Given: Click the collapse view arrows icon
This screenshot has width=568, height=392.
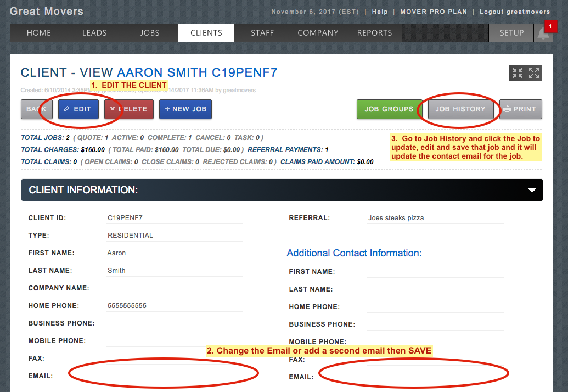Looking at the screenshot, I should click(x=517, y=73).
